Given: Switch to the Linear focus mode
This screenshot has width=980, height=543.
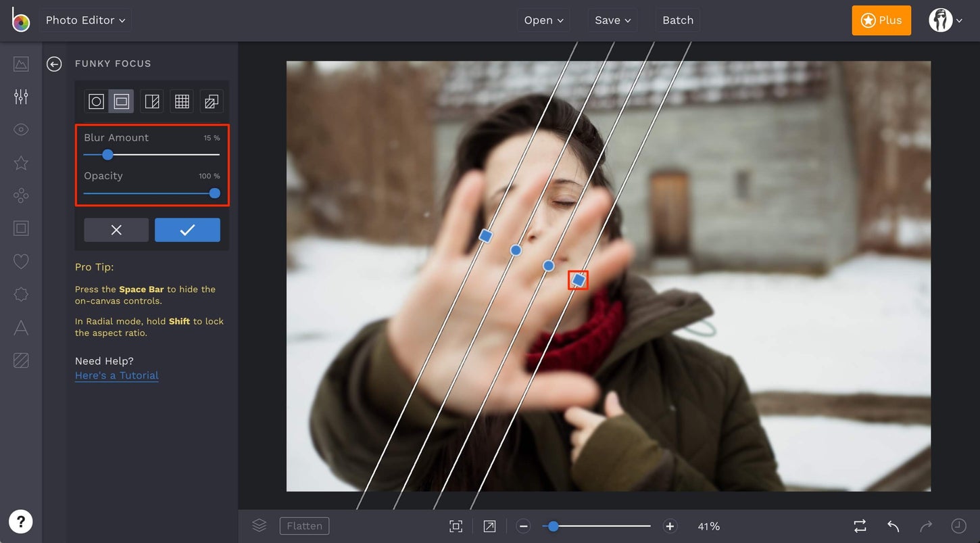Looking at the screenshot, I should [x=151, y=101].
